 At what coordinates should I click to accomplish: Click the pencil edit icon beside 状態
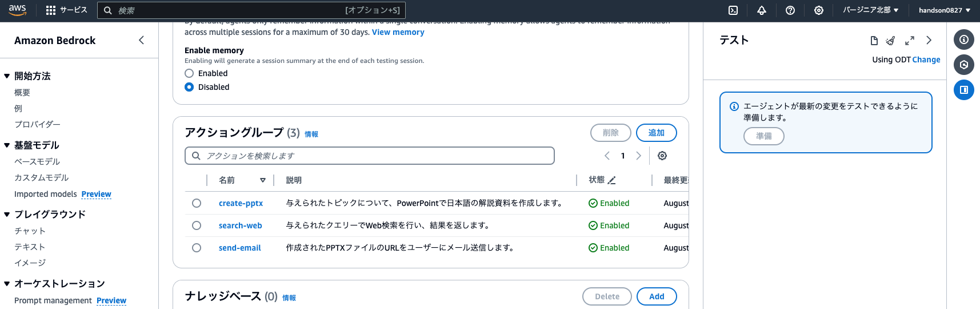click(x=611, y=180)
